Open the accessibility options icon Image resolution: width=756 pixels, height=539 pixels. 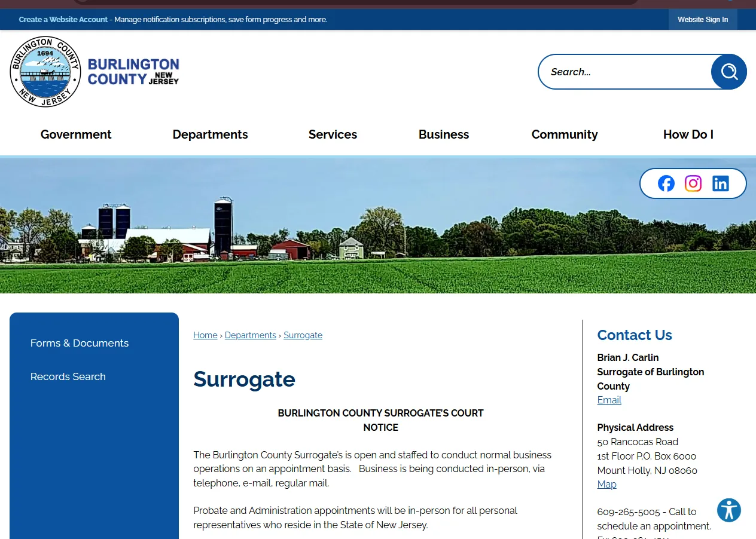(729, 510)
